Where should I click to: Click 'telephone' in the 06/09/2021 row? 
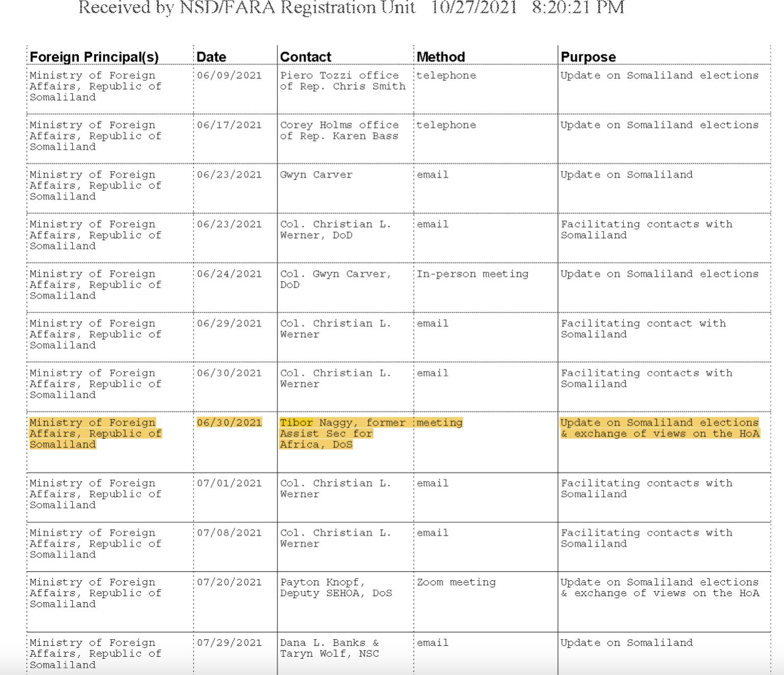pyautogui.click(x=446, y=75)
